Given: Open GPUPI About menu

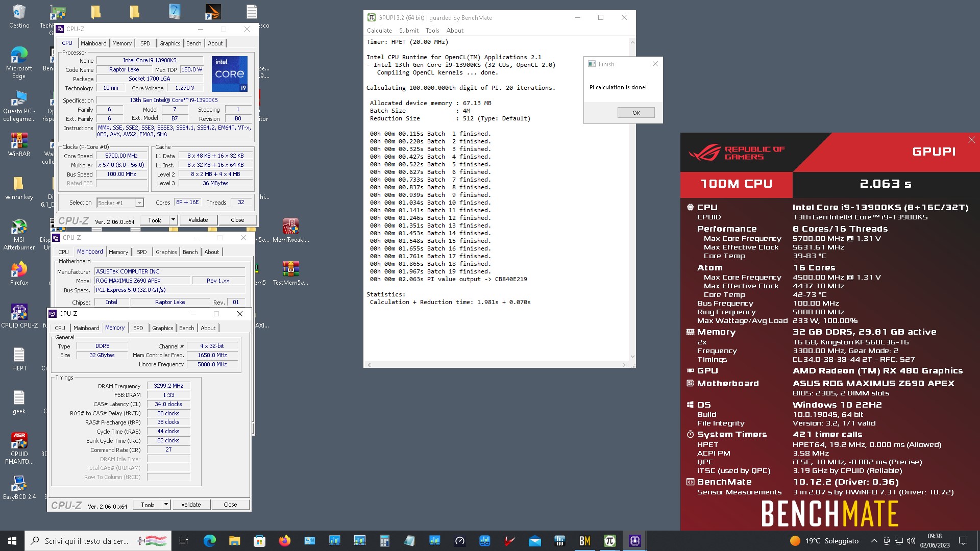Looking at the screenshot, I should 455,31.
